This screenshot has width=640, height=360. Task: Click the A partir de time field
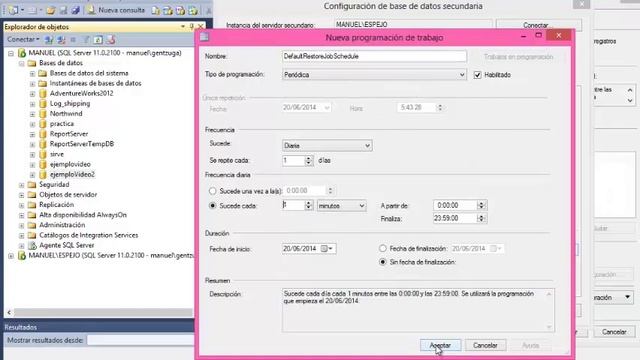coord(455,205)
